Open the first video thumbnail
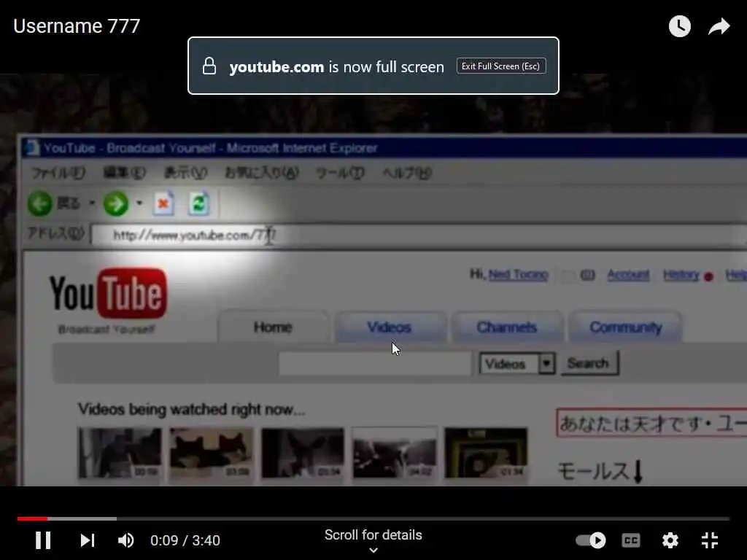The height and width of the screenshot is (560, 747). [120, 453]
